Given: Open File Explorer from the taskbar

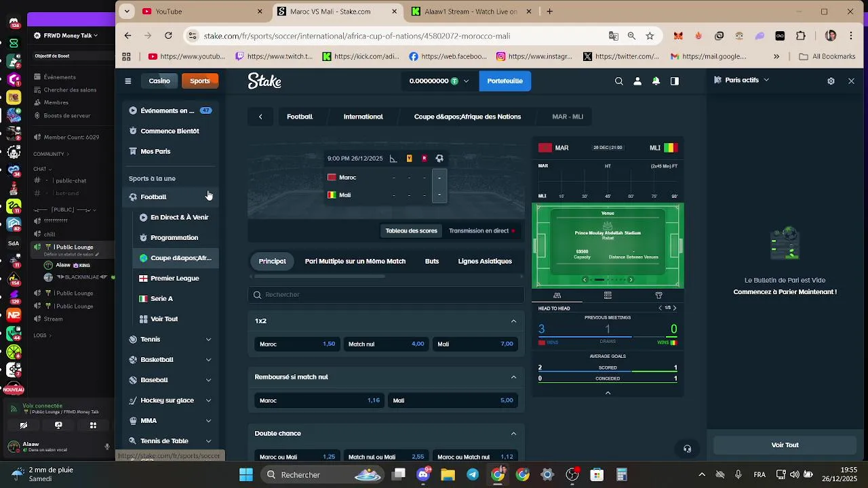Looking at the screenshot, I should coord(448,474).
